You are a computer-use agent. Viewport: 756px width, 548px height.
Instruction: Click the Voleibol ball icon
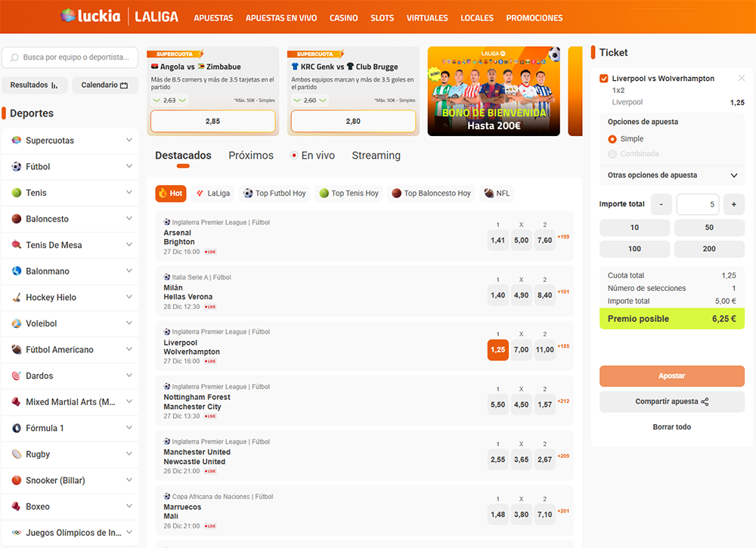click(17, 324)
